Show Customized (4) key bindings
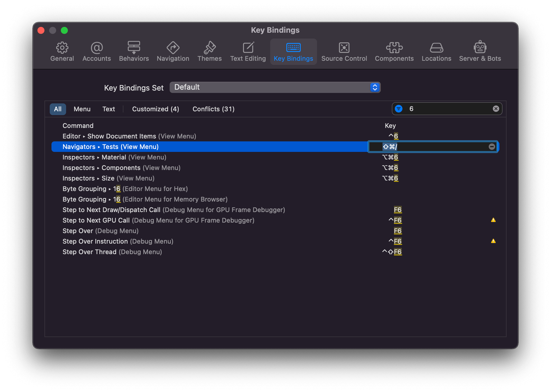551x392 pixels. coord(155,109)
